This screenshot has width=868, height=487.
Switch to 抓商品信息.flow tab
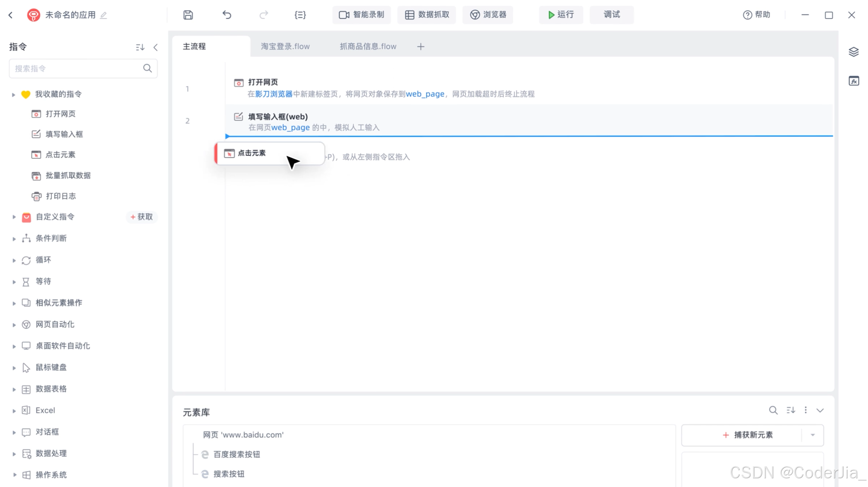click(x=368, y=46)
